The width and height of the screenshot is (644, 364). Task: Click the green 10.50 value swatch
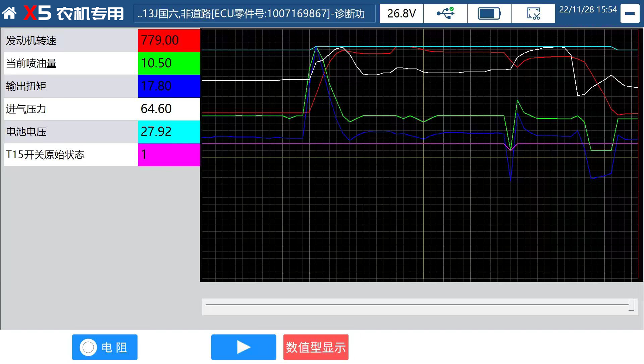tap(169, 63)
